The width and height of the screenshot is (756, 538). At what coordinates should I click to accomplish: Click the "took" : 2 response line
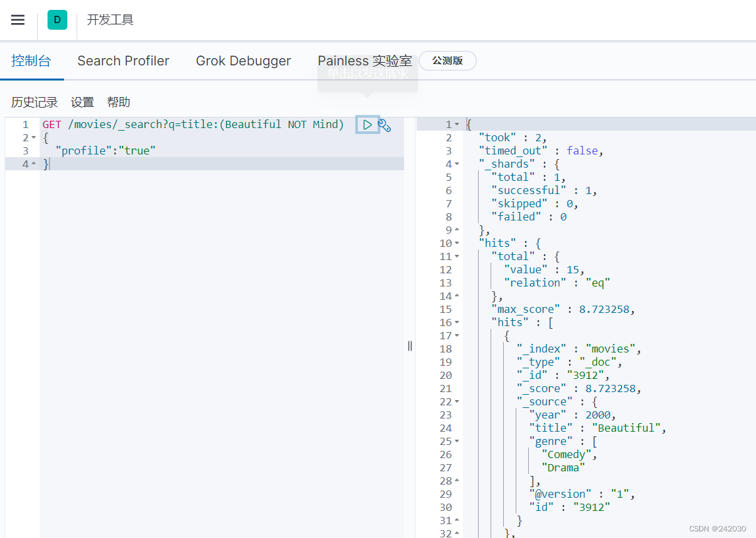click(512, 138)
